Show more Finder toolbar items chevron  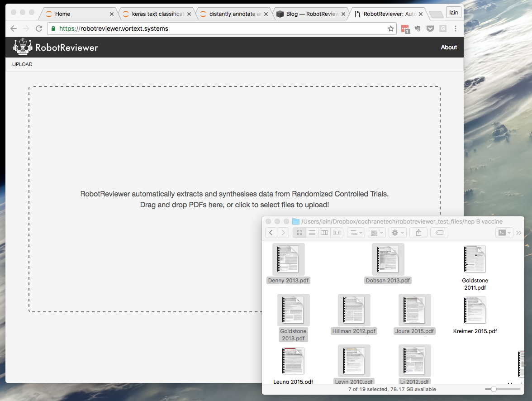pos(519,233)
